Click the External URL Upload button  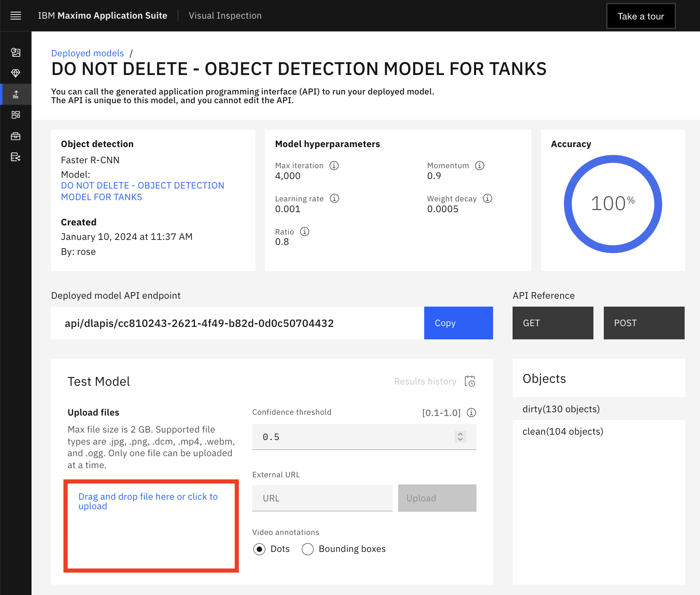tap(437, 498)
